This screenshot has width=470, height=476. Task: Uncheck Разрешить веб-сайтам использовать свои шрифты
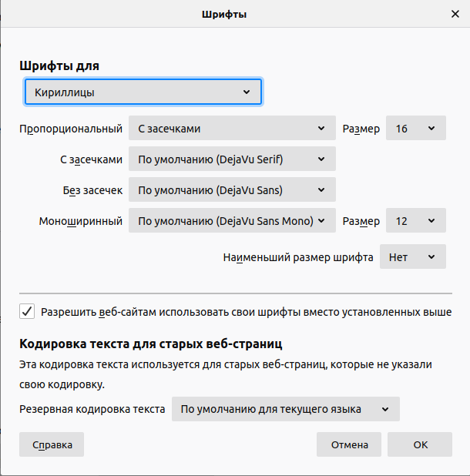27,311
